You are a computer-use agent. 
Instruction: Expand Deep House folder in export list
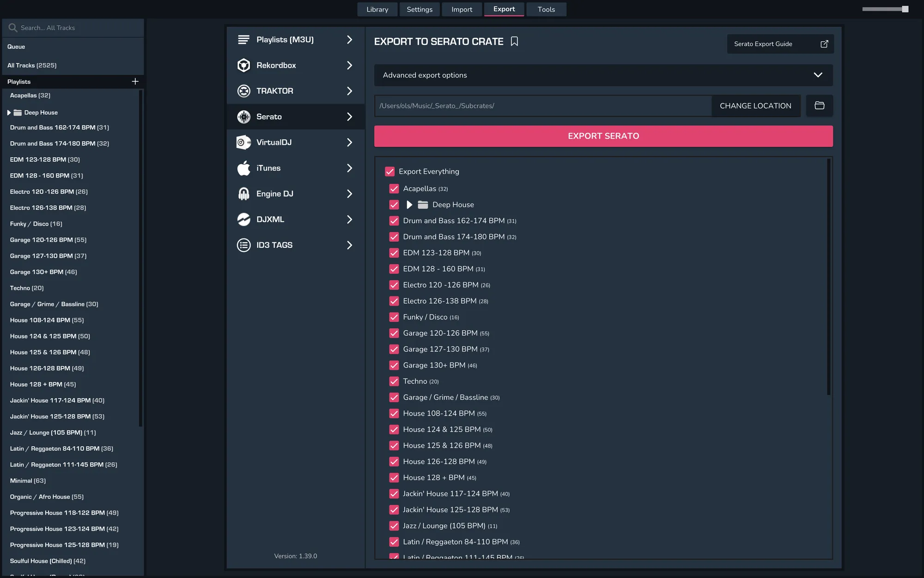pos(409,204)
